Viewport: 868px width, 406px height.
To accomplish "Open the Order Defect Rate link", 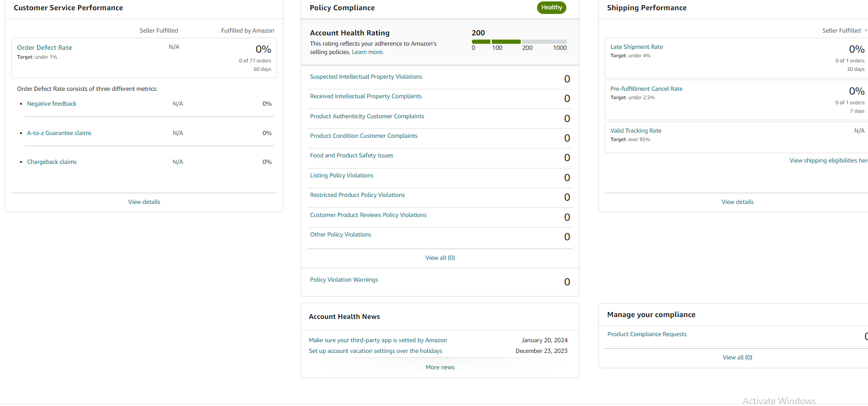I will (44, 47).
